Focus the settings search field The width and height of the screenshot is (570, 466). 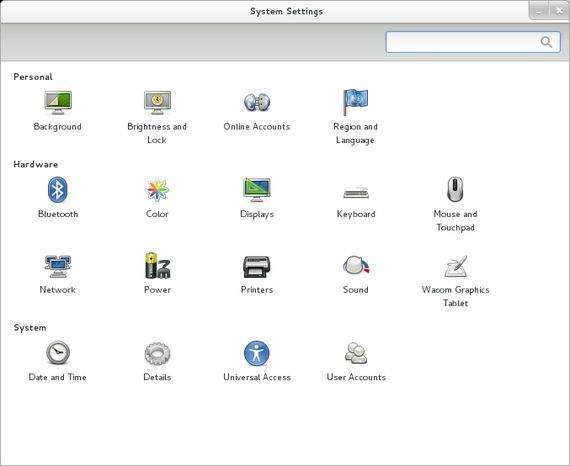[x=473, y=42]
